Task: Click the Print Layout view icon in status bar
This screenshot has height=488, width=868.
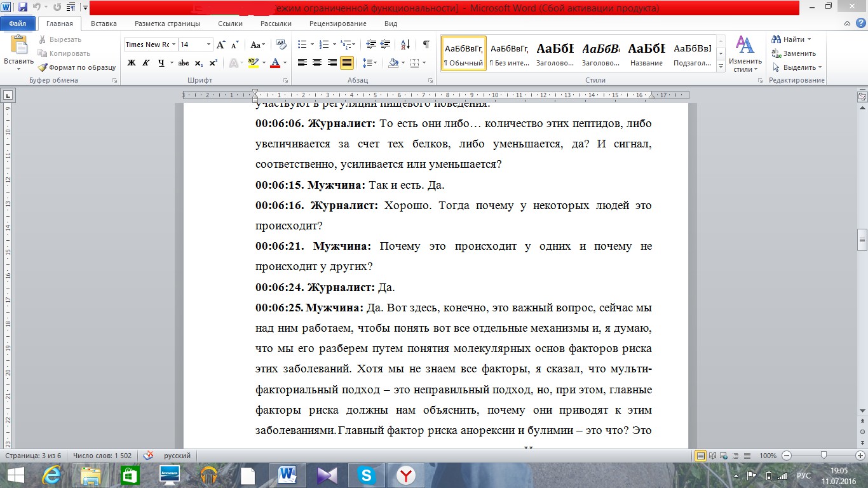Action: [x=701, y=456]
